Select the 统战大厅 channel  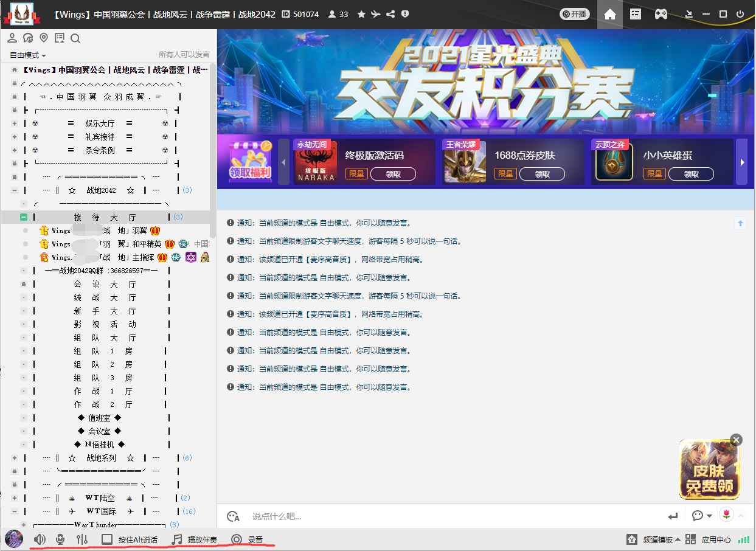point(105,297)
